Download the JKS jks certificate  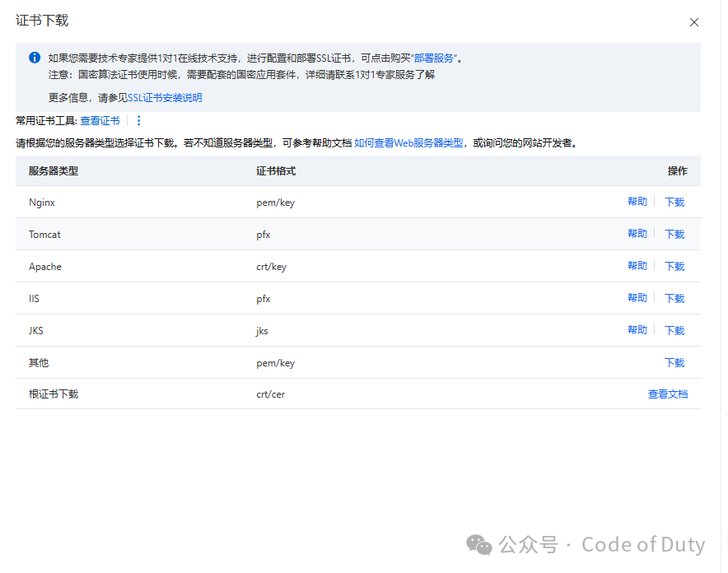[674, 330]
